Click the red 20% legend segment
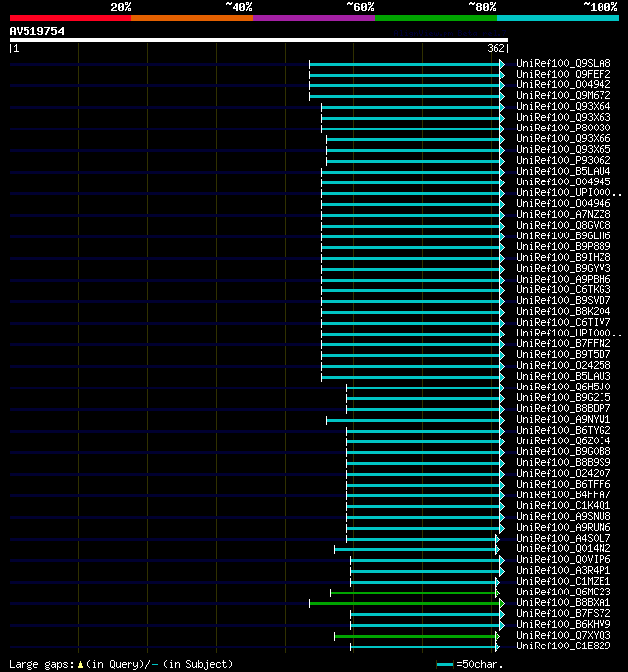 point(71,18)
